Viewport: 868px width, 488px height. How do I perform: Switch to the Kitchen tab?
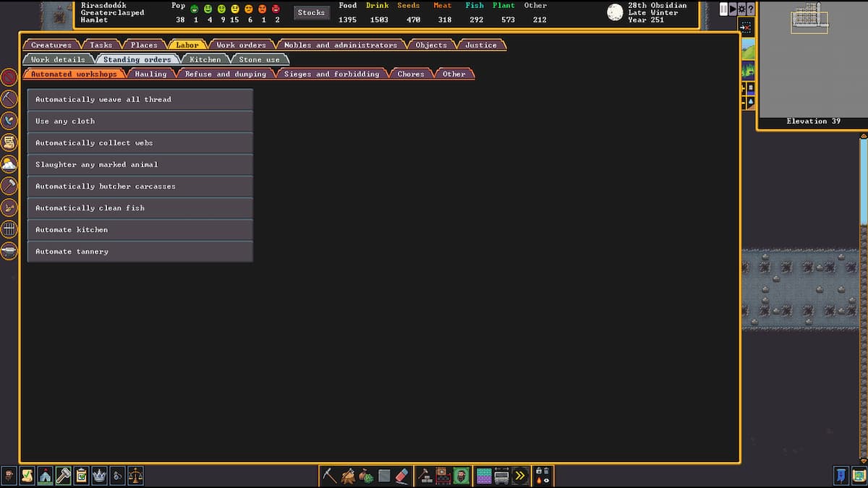click(205, 59)
